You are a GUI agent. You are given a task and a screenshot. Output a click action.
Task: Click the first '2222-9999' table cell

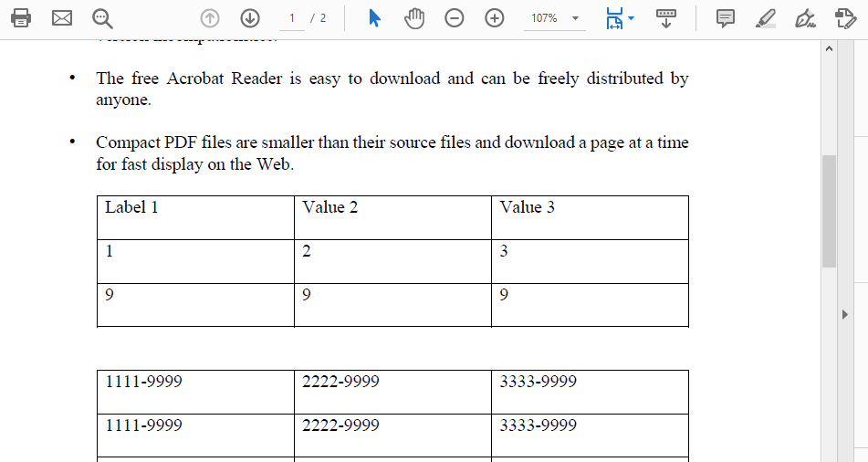(392, 392)
